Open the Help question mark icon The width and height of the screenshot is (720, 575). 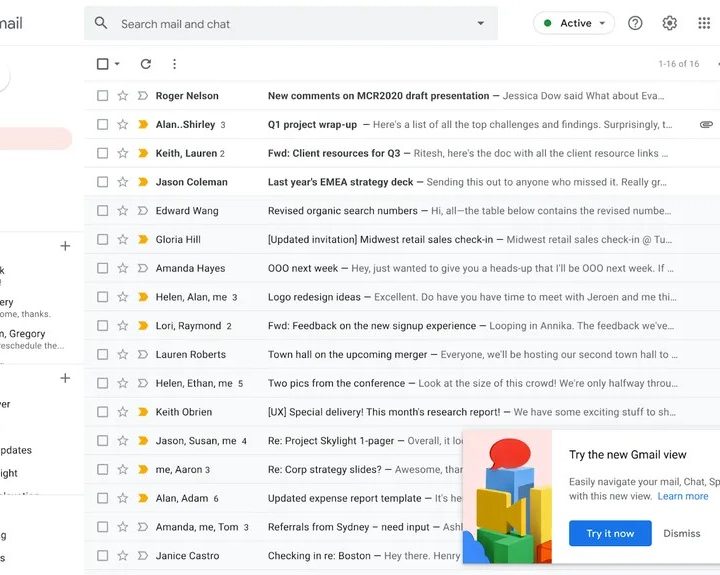(x=635, y=23)
